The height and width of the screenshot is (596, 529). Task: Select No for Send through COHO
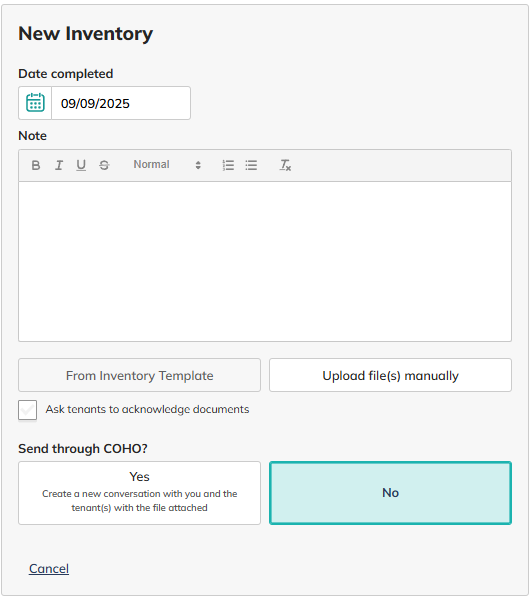point(390,493)
